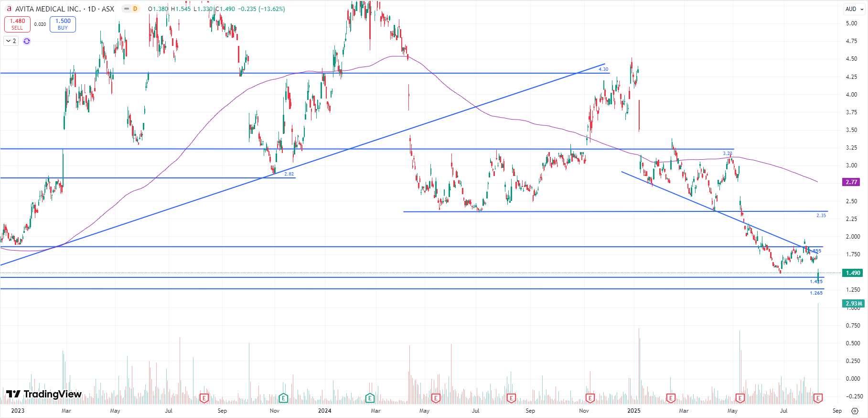This screenshot has width=868, height=418.
Task: Click the most recent red earnings marker
Action: pyautogui.click(x=818, y=398)
